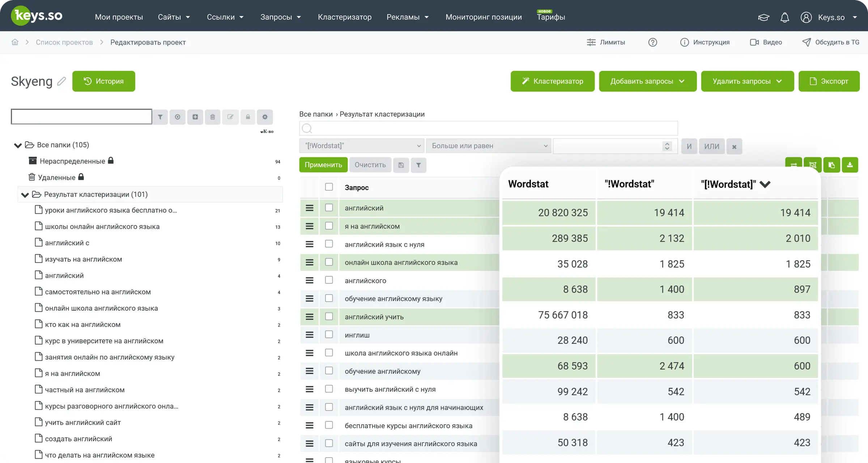868x463 pixels.
Task: Open the Сайты menu
Action: click(174, 17)
